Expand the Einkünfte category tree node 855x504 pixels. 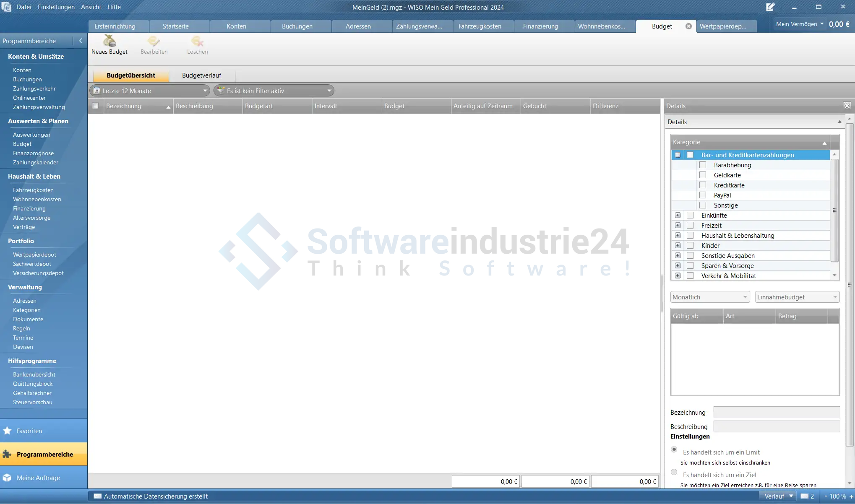(678, 215)
